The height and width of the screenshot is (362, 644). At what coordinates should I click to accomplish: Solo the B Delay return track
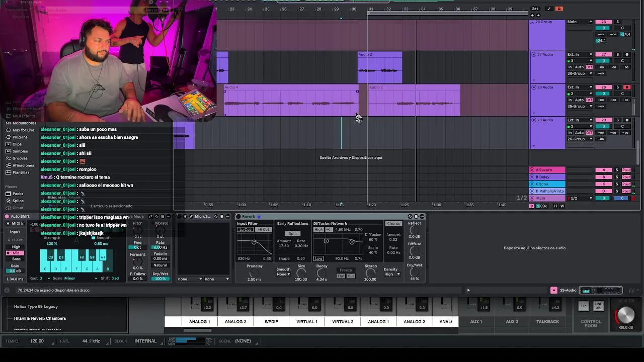617,177
